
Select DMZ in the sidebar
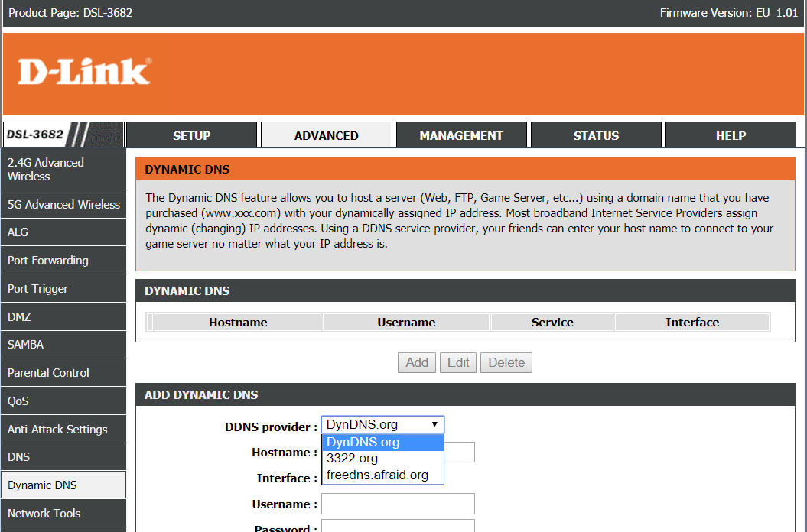click(63, 316)
